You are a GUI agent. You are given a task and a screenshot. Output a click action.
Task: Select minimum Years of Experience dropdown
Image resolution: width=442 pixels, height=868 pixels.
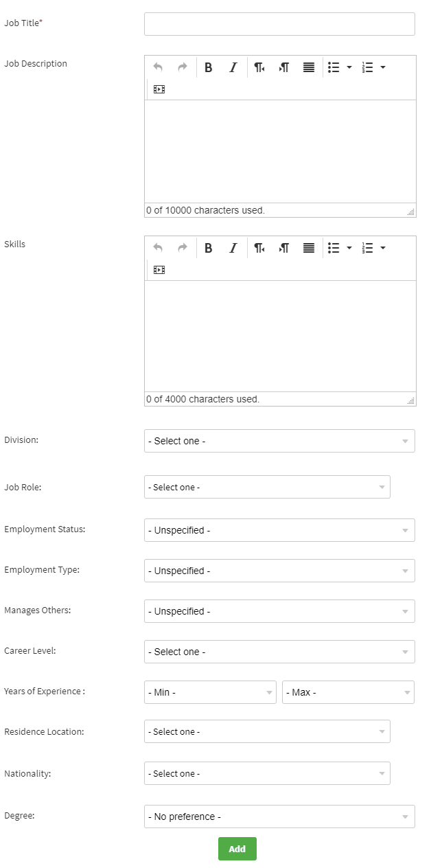[210, 692]
